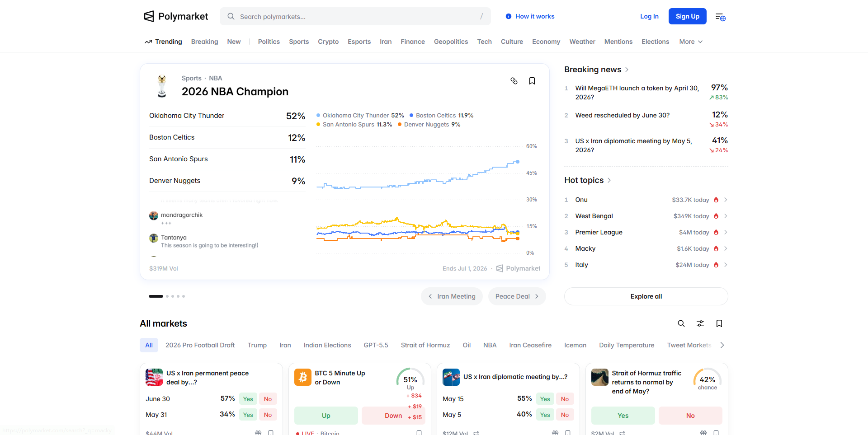Open the Crypto category tab
This screenshot has height=435, width=868.
tap(328, 42)
